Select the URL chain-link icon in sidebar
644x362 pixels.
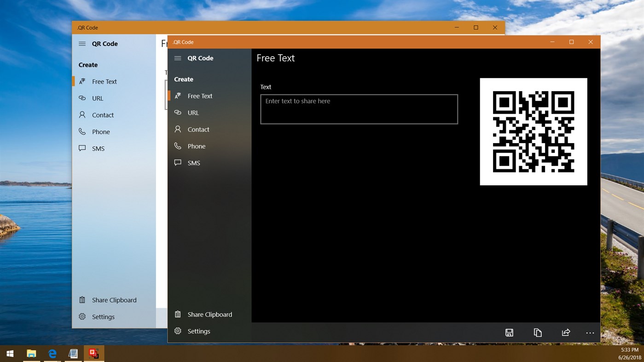[x=178, y=112]
